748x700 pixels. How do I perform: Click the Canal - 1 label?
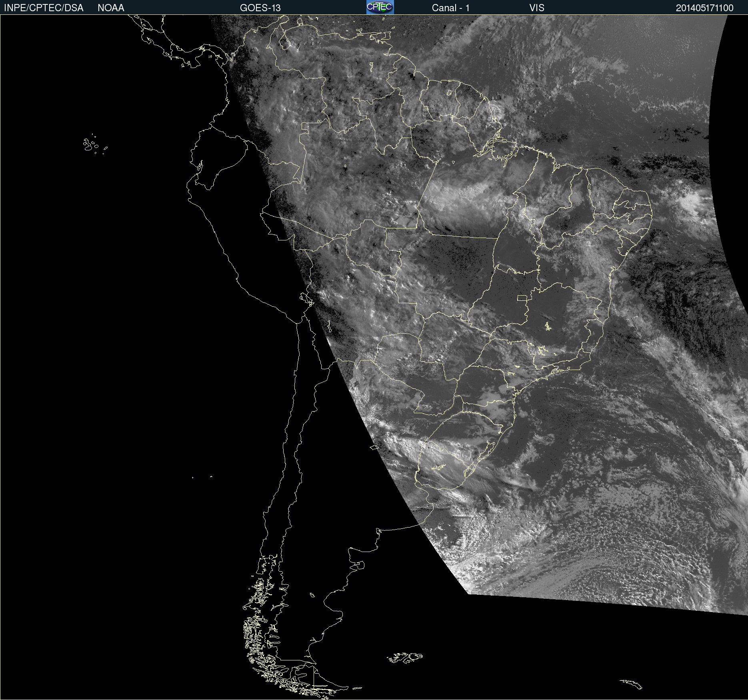point(450,8)
